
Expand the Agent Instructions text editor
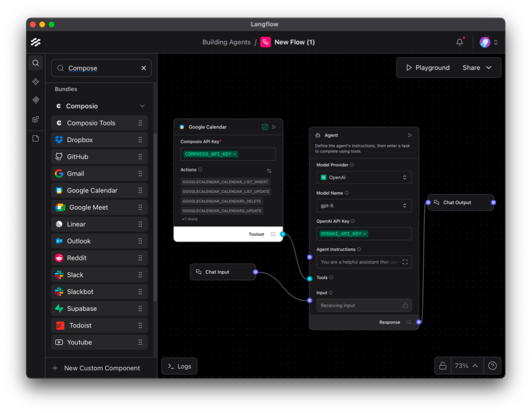404,262
